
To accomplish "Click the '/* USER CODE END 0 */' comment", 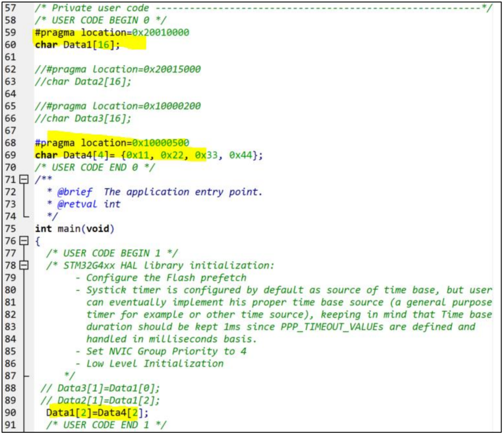I will pos(95,167).
